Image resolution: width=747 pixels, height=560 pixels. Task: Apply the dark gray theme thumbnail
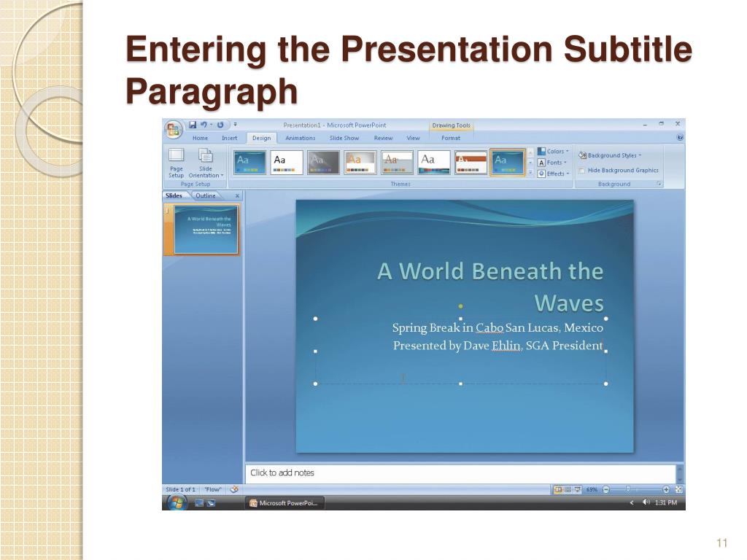coord(323,163)
